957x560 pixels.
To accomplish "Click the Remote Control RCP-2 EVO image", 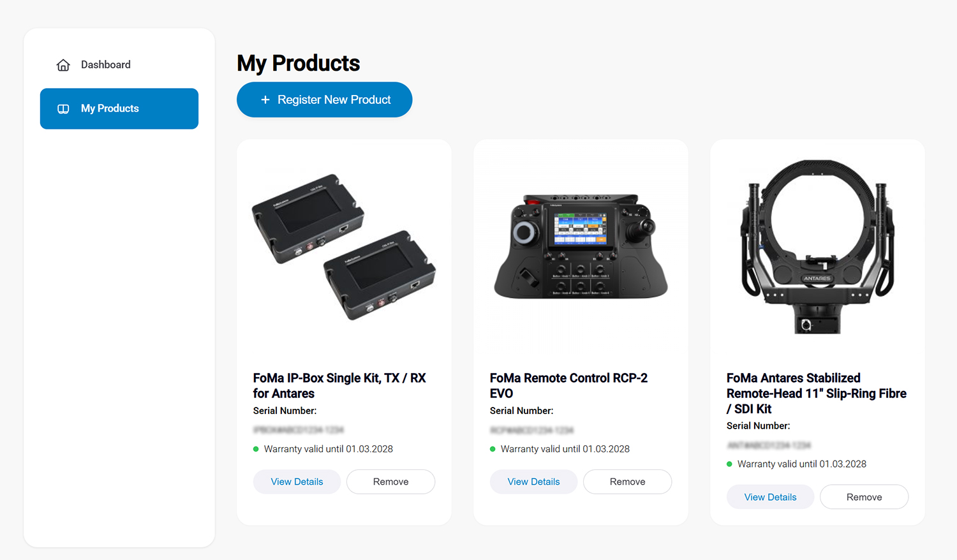I will (x=581, y=247).
